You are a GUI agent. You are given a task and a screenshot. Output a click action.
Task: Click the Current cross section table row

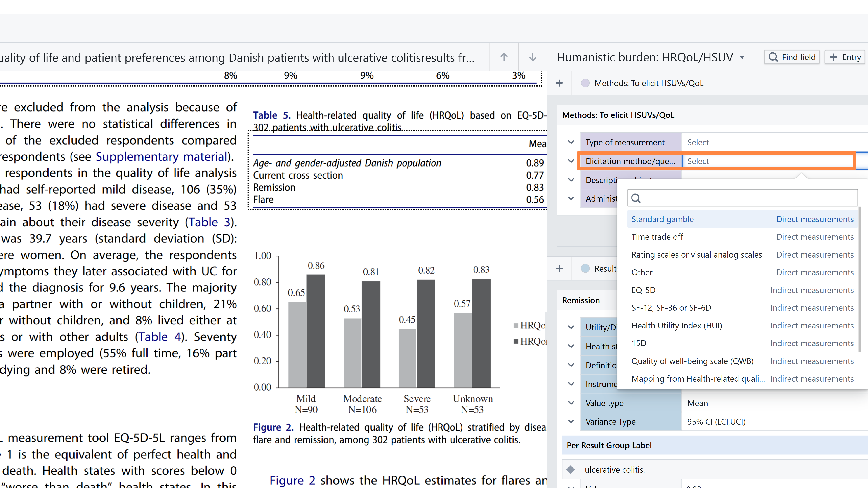[x=398, y=175]
